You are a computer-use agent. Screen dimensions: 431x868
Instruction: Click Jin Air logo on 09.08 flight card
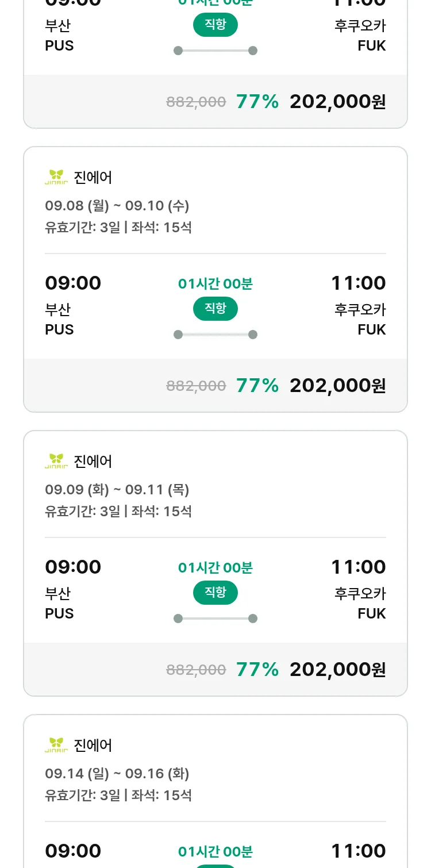[56, 177]
